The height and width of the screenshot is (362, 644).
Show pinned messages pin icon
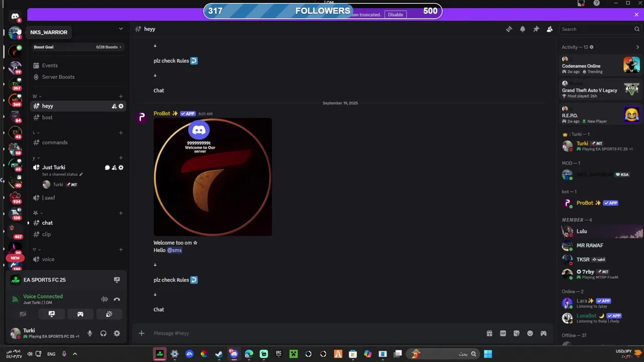536,29
